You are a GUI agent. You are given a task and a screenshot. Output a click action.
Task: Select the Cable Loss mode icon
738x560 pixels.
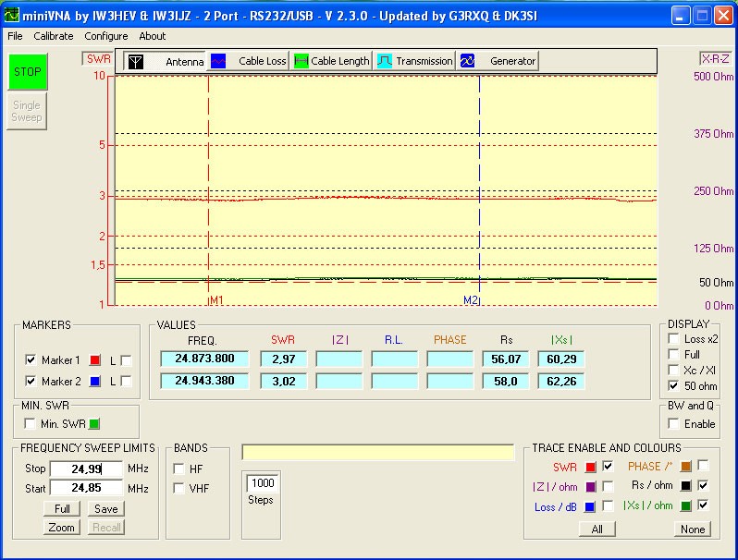[219, 62]
